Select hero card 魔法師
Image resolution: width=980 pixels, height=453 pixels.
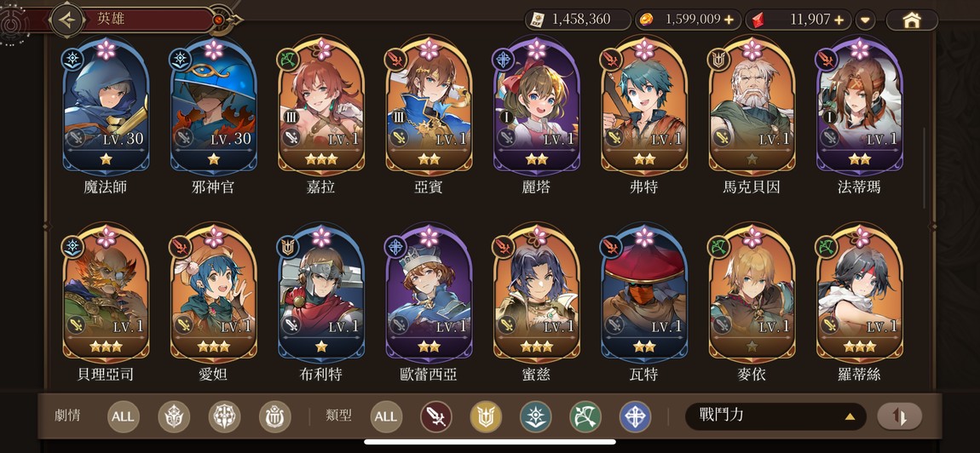pyautogui.click(x=107, y=117)
